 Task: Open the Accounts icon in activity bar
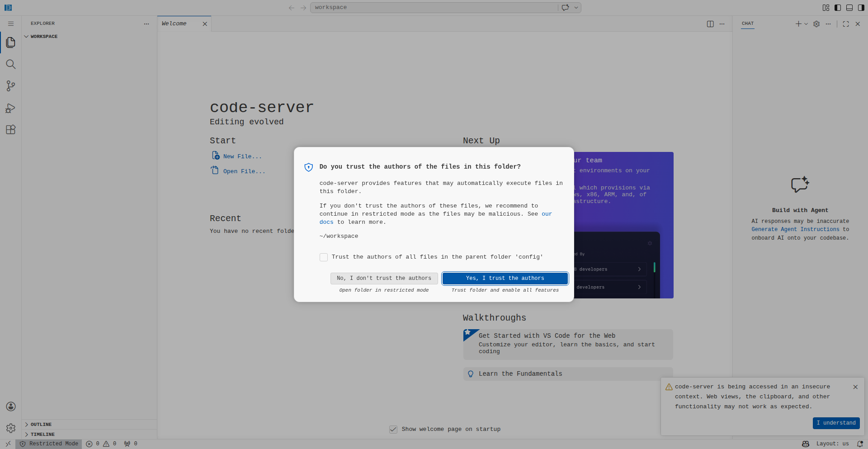[11, 406]
